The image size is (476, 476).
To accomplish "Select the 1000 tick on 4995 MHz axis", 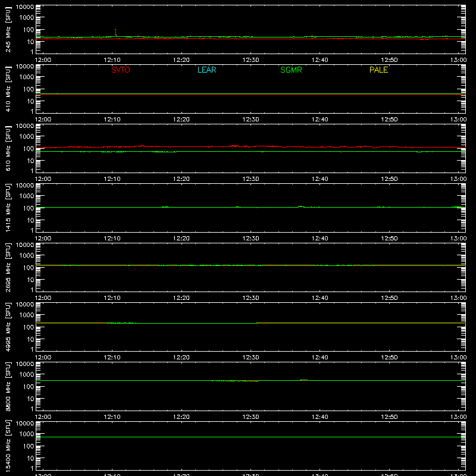I will (27, 315).
